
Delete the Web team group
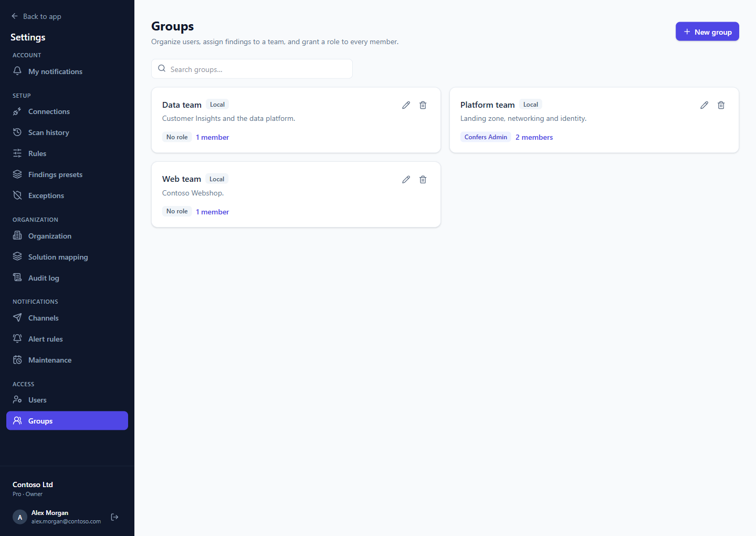click(x=423, y=180)
